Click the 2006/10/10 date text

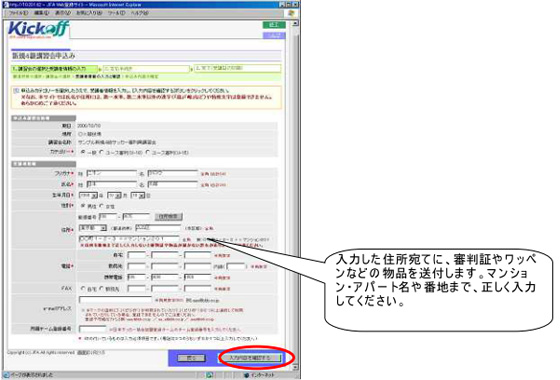89,126
